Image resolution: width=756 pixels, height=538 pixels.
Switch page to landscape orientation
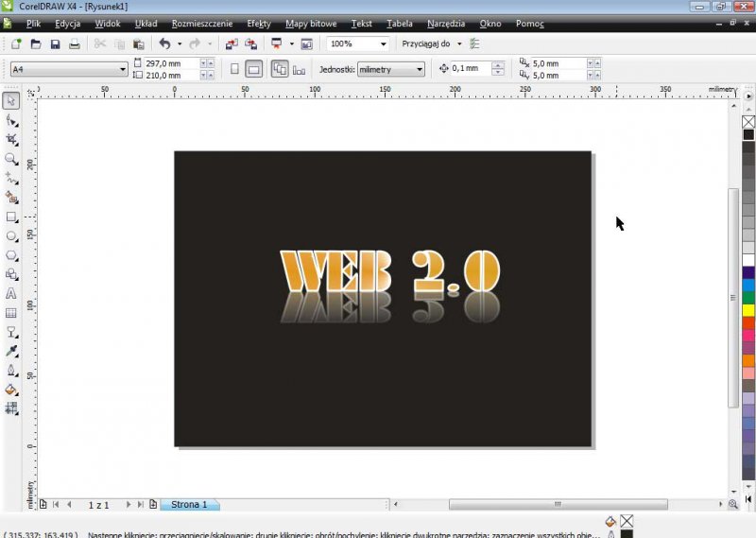point(253,69)
